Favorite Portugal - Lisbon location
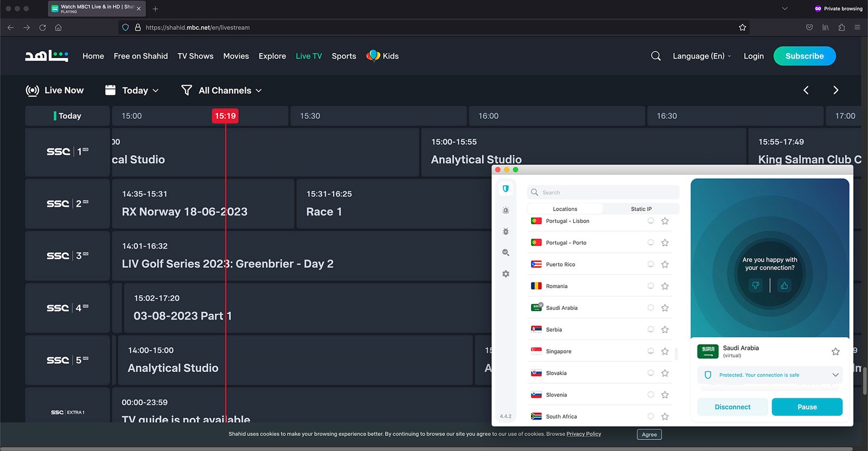Viewport: 868px width, 451px height. click(665, 221)
